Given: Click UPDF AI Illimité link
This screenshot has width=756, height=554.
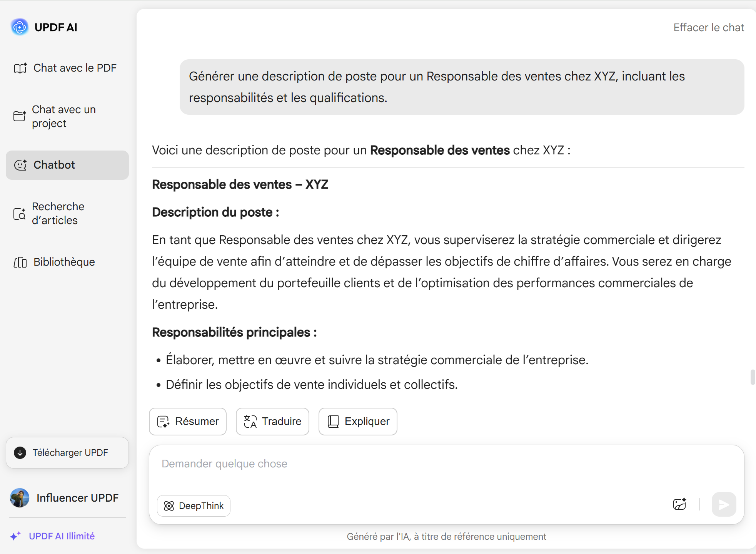Looking at the screenshot, I should click(x=62, y=536).
